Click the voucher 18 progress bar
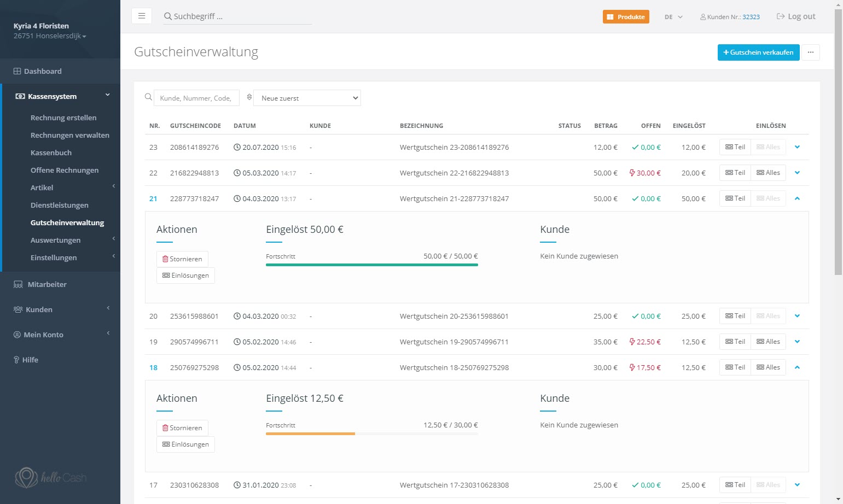 point(371,433)
